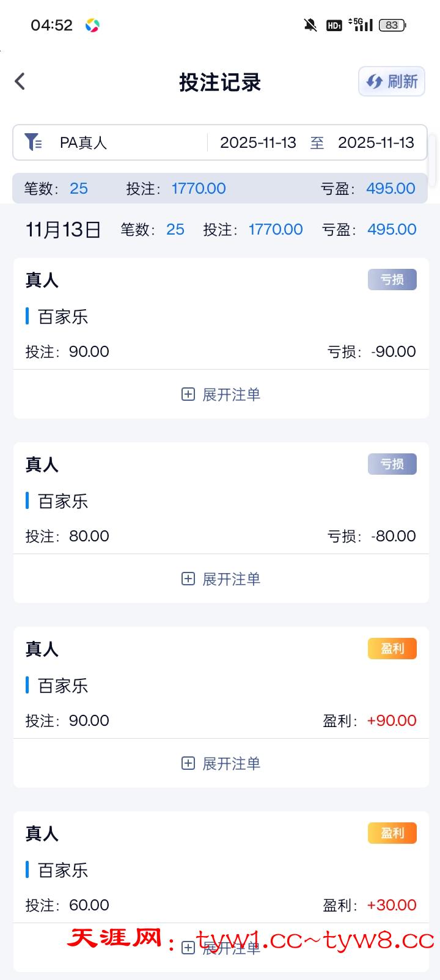The width and height of the screenshot is (440, 980).
Task: Tap the back arrow icon
Action: click(20, 81)
